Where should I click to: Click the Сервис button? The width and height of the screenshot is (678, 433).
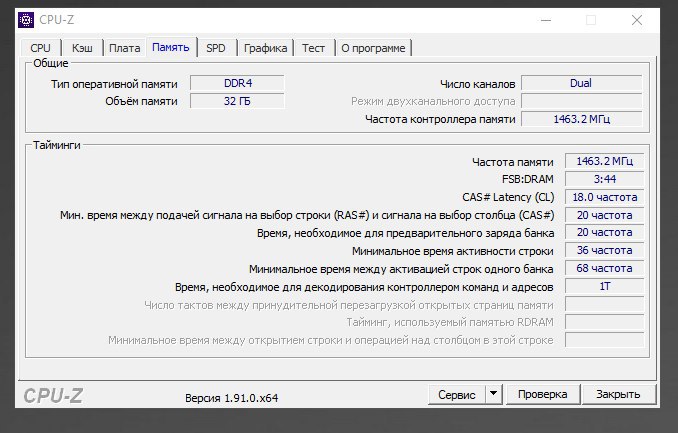point(457,395)
